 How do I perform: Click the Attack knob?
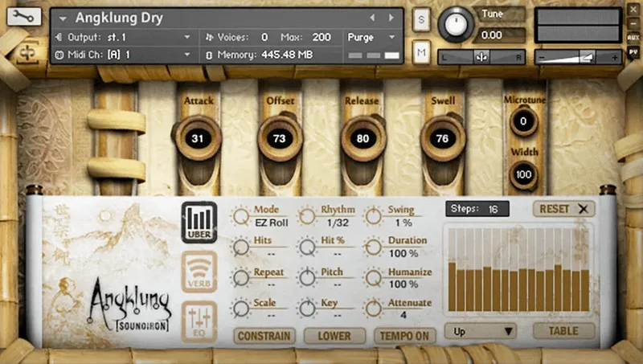[x=198, y=138]
